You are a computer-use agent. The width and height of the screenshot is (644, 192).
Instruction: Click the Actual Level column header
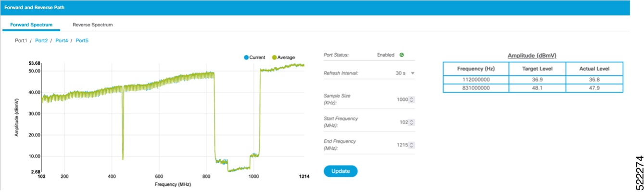coord(594,69)
